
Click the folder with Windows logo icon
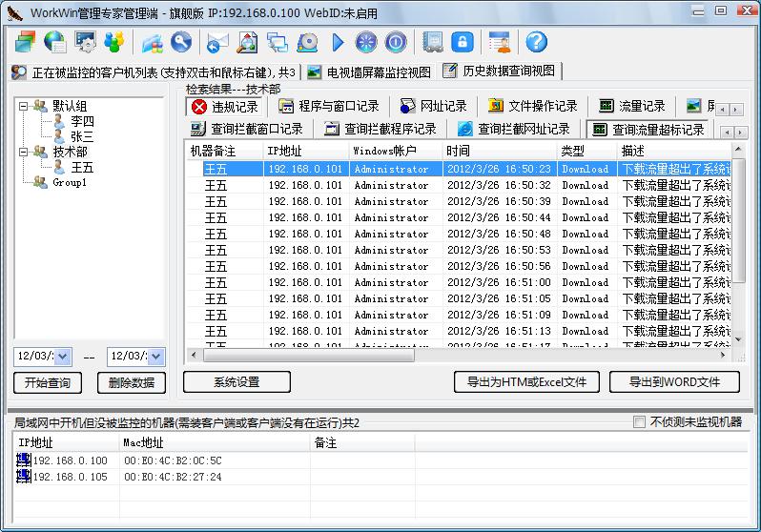tap(152, 42)
